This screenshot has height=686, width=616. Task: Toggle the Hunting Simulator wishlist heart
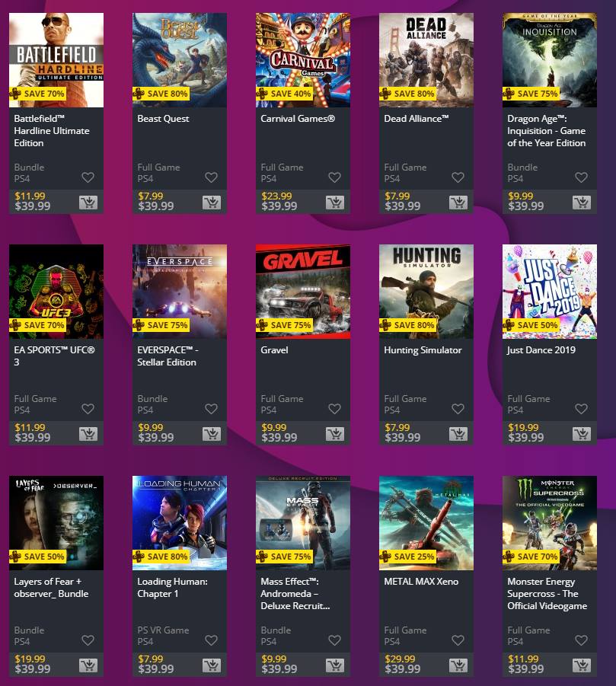458,409
